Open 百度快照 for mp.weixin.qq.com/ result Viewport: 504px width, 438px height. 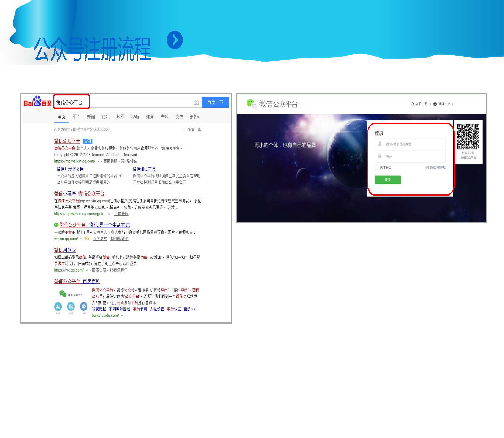point(110,161)
